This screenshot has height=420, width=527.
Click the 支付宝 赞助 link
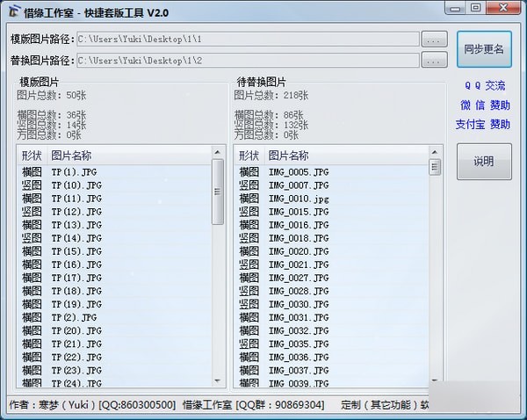point(483,124)
